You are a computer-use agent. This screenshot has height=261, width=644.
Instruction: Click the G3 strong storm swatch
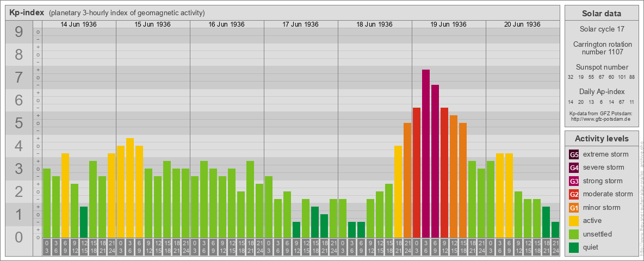(574, 181)
